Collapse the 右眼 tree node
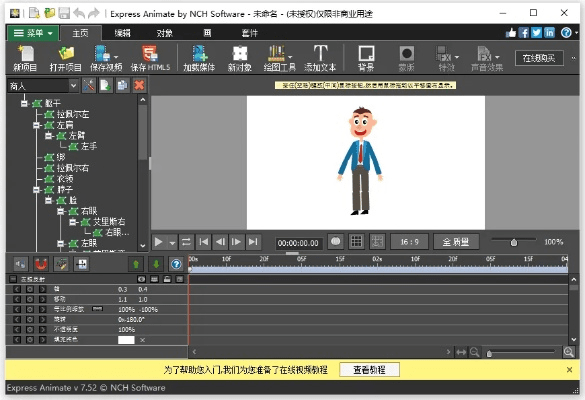Viewport: 585px width, 400px height. coord(60,211)
